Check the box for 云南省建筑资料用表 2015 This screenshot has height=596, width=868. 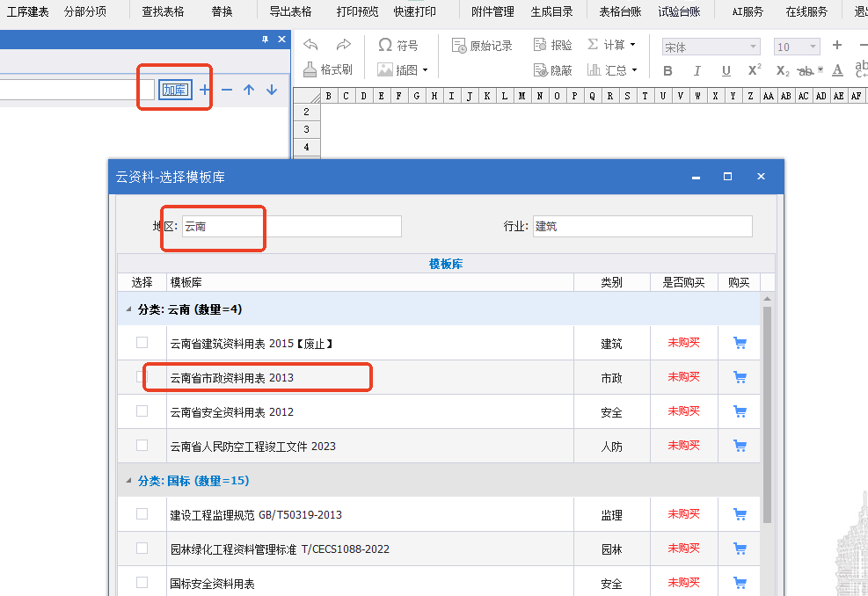coord(142,343)
